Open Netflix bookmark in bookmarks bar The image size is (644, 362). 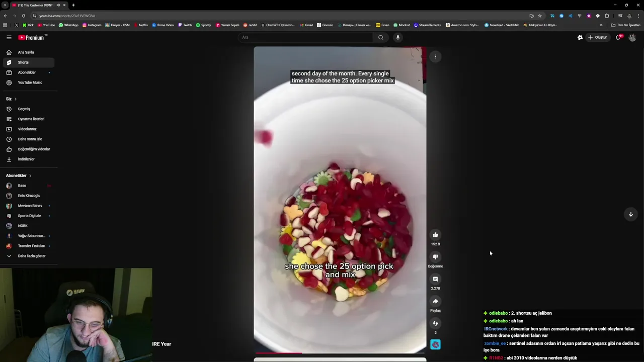pos(140,25)
